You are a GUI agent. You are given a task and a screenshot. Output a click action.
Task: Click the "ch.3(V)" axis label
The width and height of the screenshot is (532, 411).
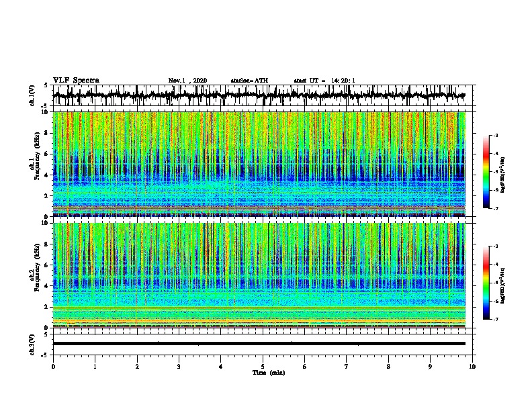tap(32, 345)
